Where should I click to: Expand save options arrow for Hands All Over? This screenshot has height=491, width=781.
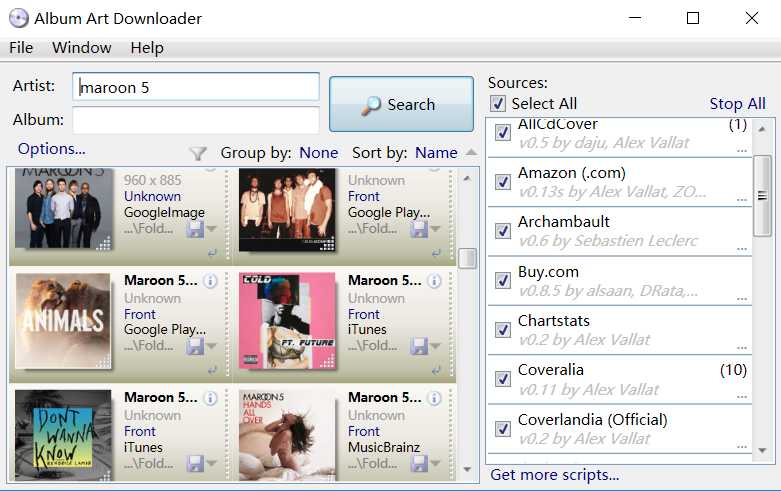435,464
